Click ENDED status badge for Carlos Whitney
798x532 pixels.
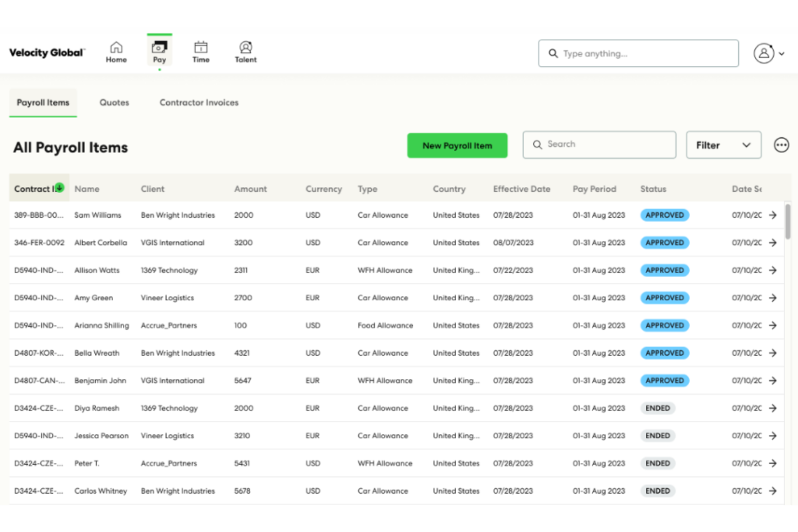click(657, 491)
